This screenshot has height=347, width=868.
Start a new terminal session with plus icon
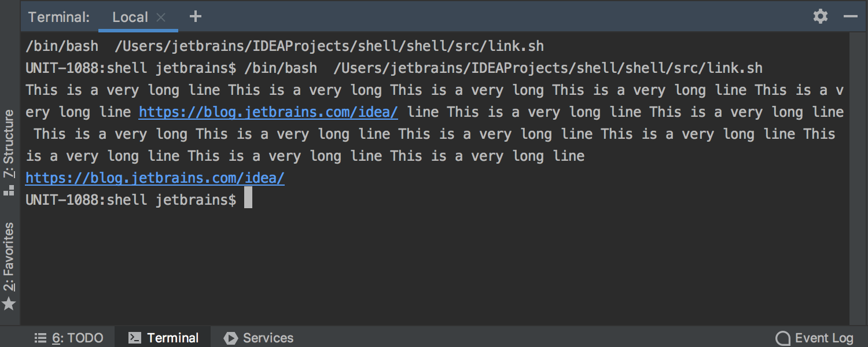click(195, 16)
